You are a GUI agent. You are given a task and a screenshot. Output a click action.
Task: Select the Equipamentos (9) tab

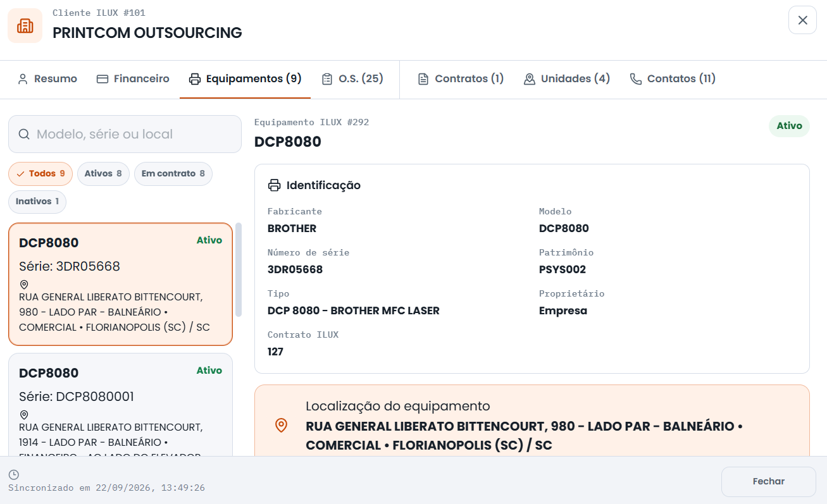point(245,79)
